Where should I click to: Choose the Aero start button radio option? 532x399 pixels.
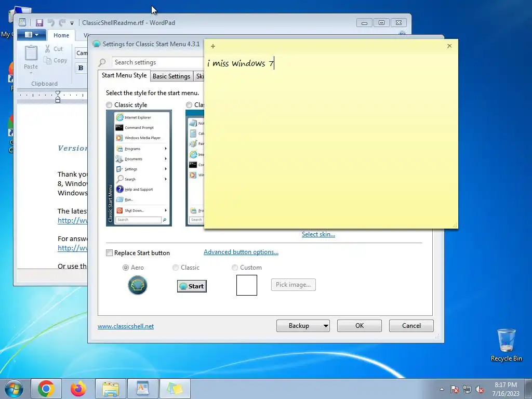[x=126, y=268]
